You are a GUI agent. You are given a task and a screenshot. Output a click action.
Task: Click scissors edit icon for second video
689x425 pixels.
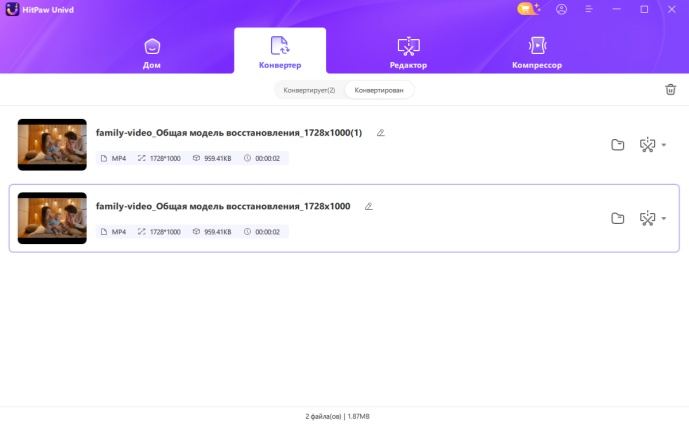[647, 218]
